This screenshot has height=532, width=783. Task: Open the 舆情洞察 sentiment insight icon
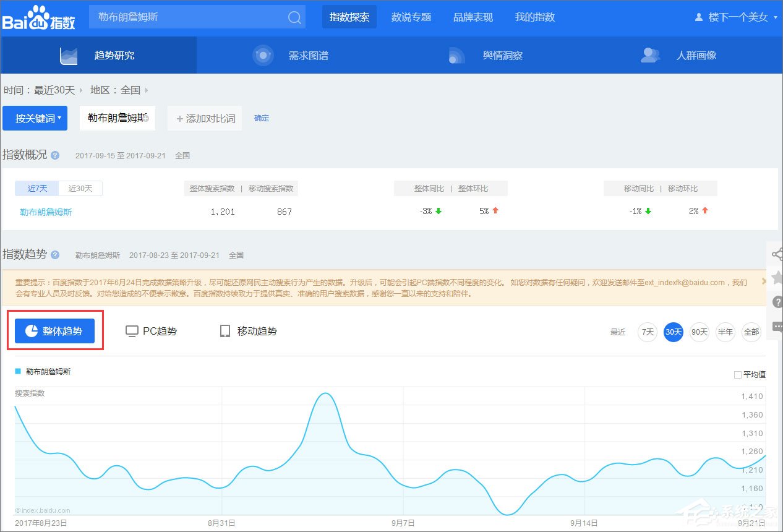tap(456, 55)
